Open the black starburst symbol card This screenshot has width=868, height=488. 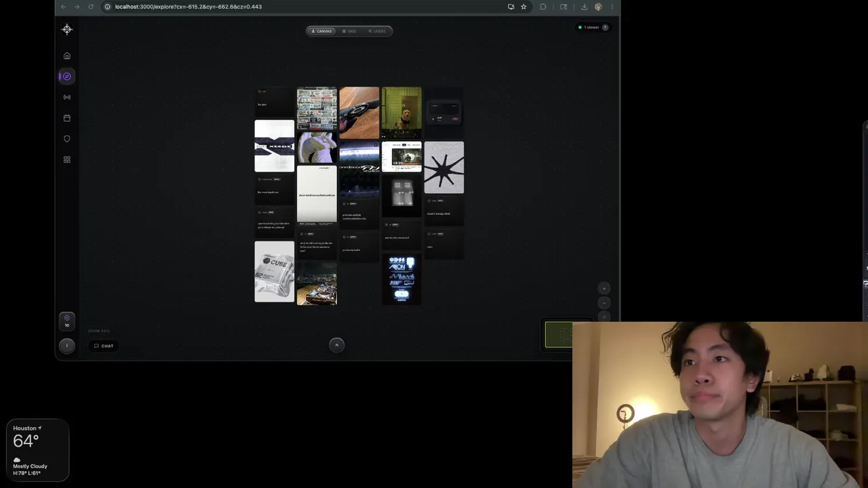tap(444, 167)
